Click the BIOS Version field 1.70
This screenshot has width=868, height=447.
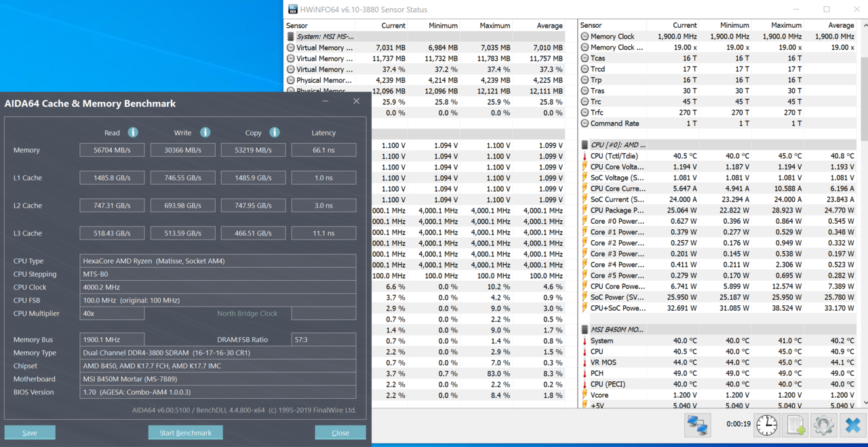[x=218, y=392]
